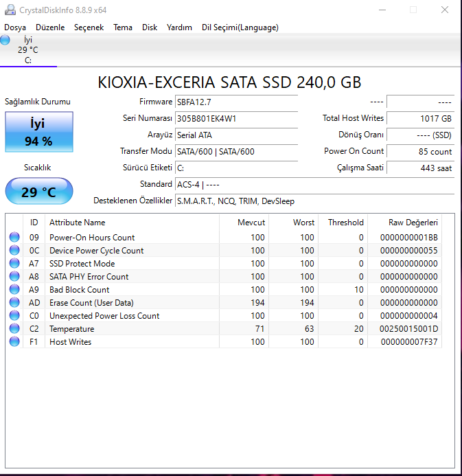The image size is (462, 476).
Task: Click raw value 0000000001BB
Action: [x=408, y=238]
